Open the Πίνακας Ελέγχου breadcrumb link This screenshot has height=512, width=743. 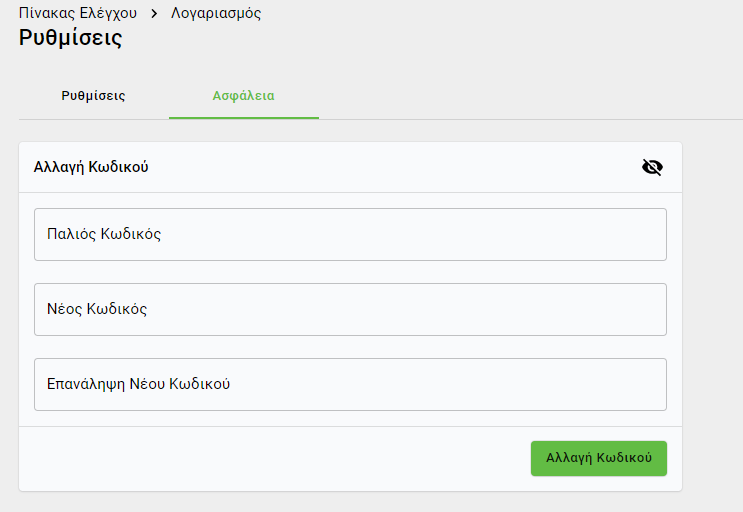77,13
